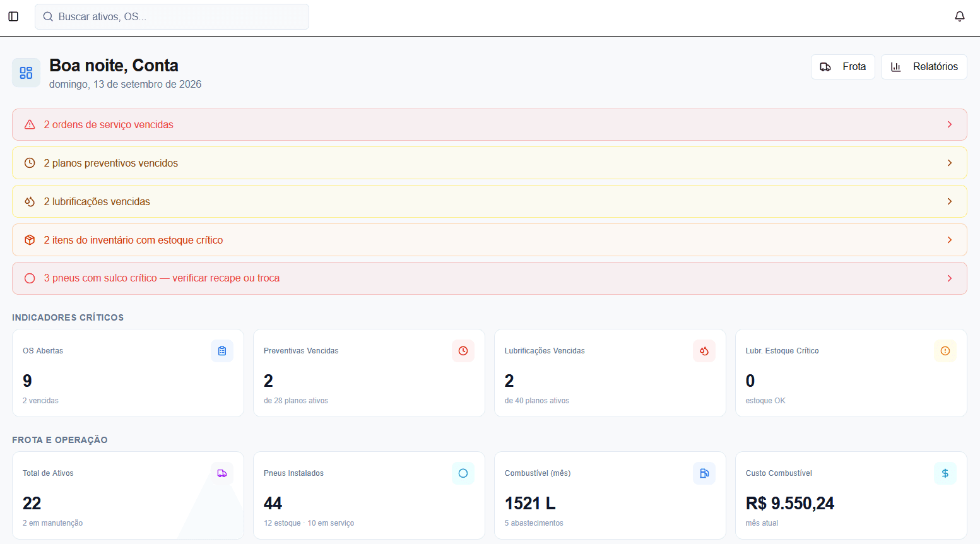This screenshot has width=980, height=544.
Task: Open '2 itens do inventário com estoque crítico'
Action: click(x=490, y=240)
